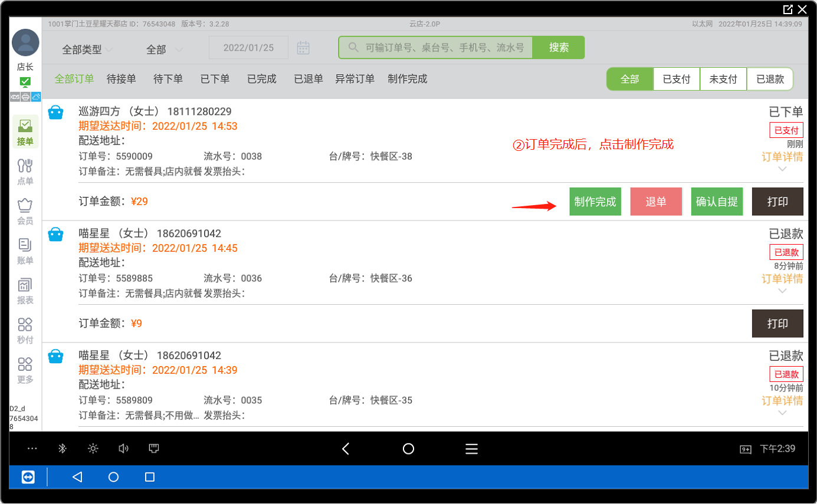Click 打印 for the ¥9 order
Viewport: 817px width, 504px height.
pos(777,324)
